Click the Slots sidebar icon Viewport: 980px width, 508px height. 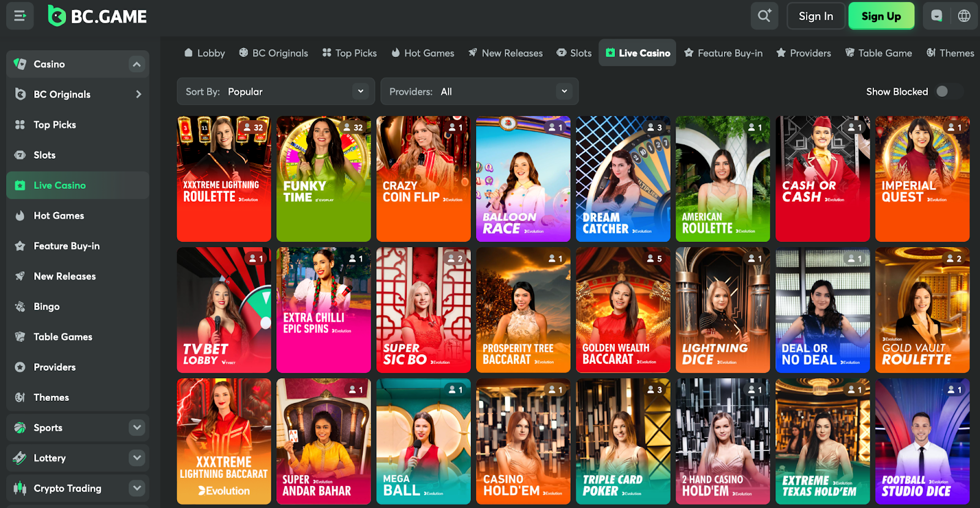tap(20, 155)
